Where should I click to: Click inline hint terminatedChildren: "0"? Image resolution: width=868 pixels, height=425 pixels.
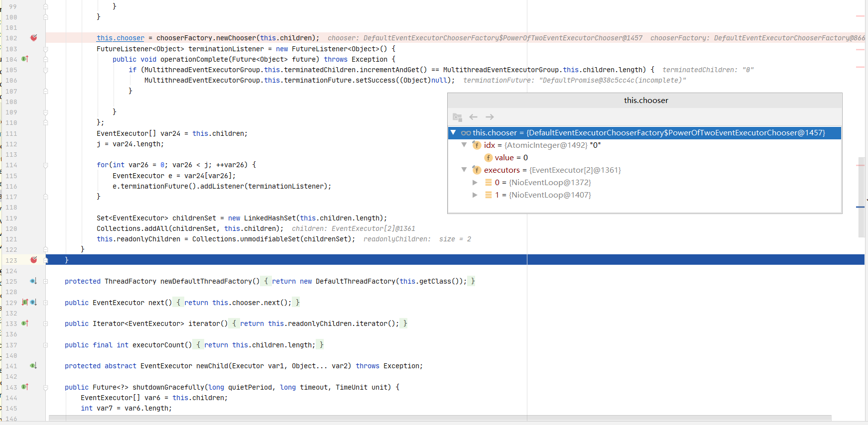click(708, 70)
